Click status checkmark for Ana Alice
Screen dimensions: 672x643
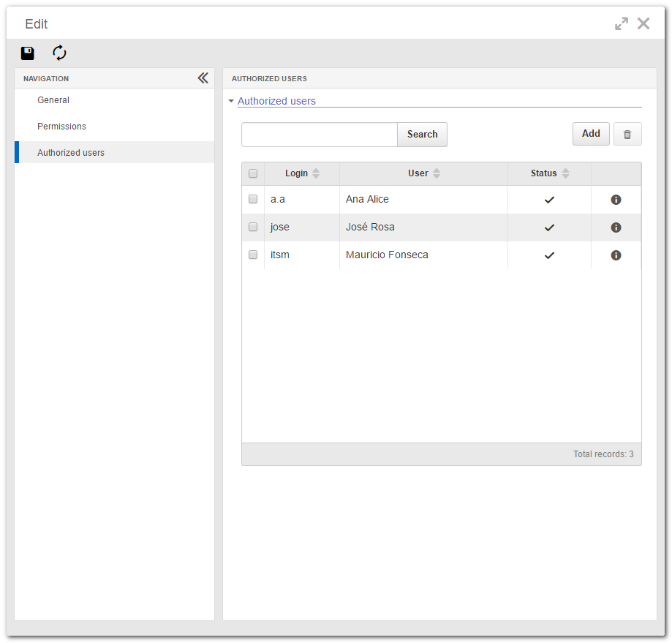[549, 200]
